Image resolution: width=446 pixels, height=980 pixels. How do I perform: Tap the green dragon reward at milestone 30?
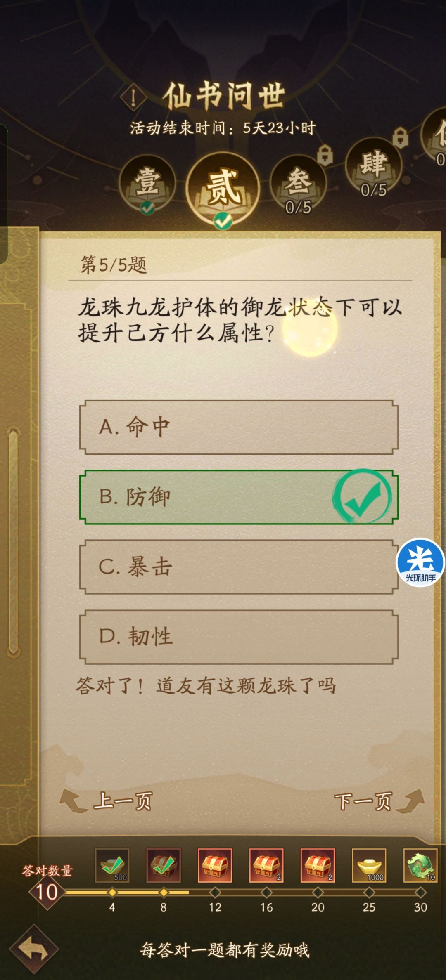[420, 866]
